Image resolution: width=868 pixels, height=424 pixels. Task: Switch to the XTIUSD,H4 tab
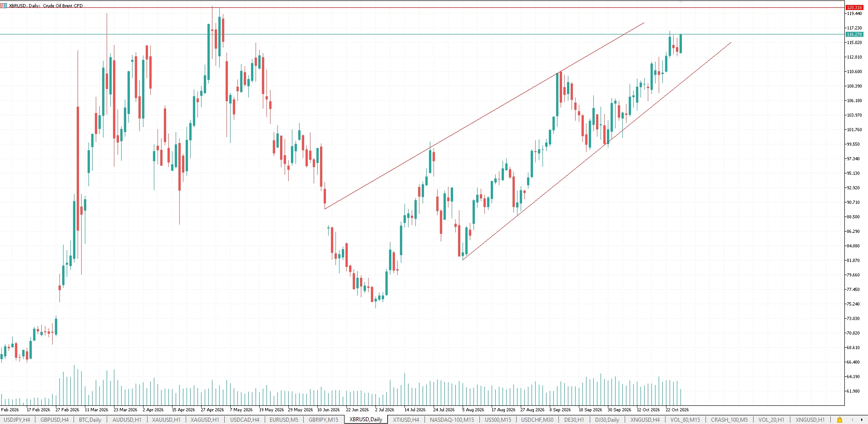tap(406, 420)
